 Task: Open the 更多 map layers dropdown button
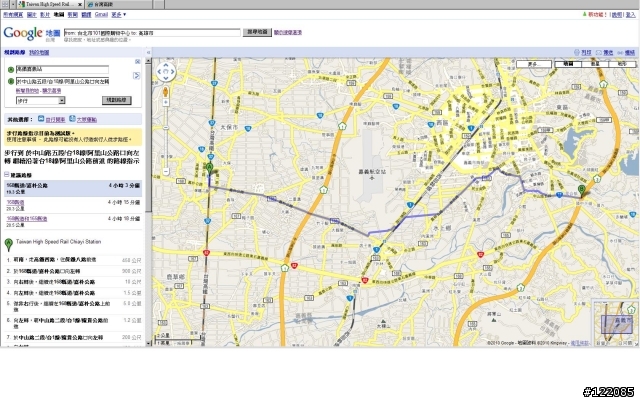(534, 64)
